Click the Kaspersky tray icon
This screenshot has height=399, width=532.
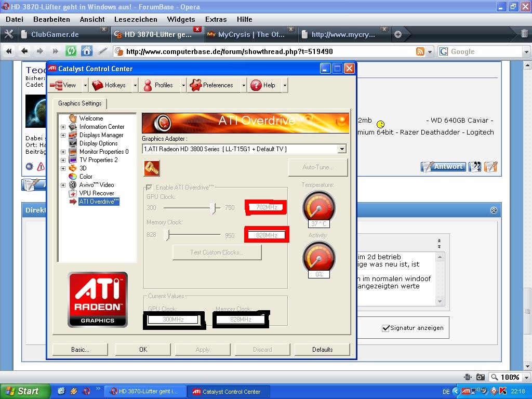tap(503, 391)
